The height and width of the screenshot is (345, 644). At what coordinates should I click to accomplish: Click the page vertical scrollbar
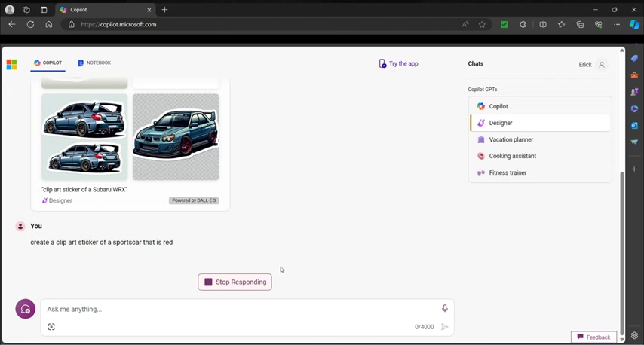tap(622, 253)
